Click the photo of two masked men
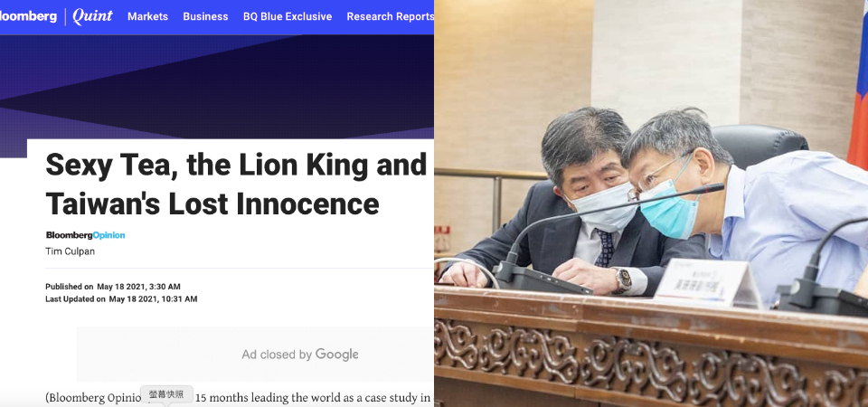Viewport: 868px width, 407px height. coord(651,203)
